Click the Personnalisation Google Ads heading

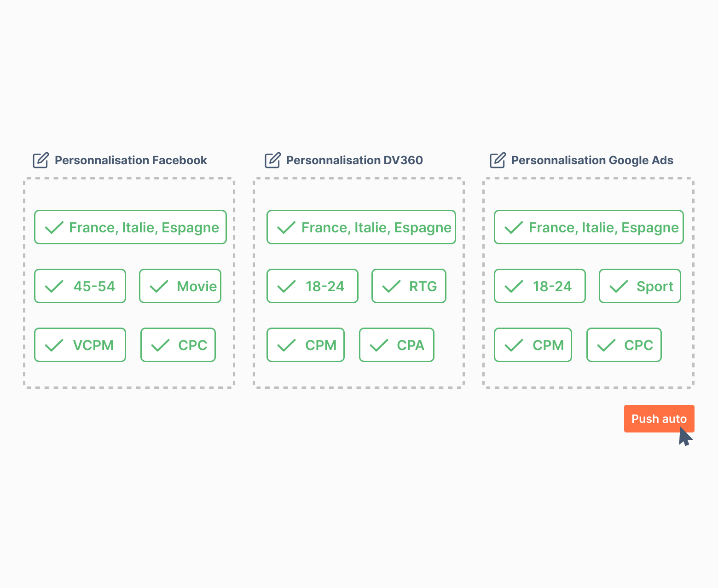(x=592, y=160)
